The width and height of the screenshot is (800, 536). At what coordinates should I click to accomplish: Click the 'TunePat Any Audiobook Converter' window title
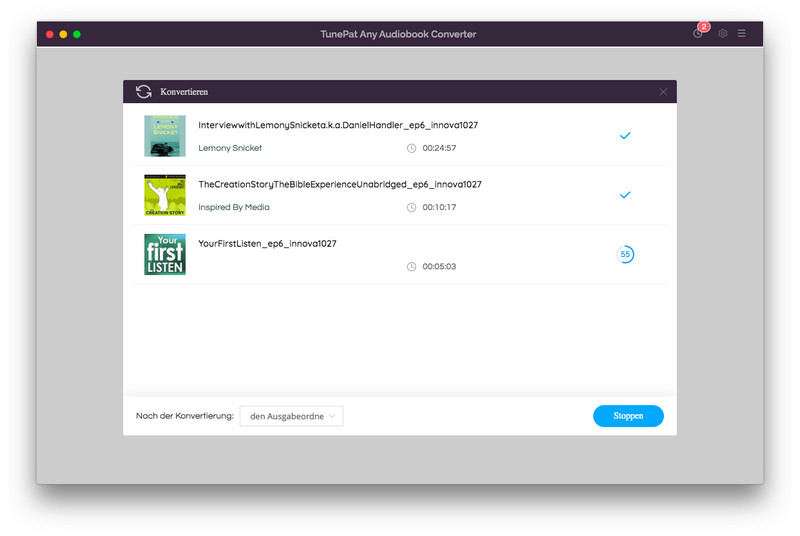coord(398,34)
